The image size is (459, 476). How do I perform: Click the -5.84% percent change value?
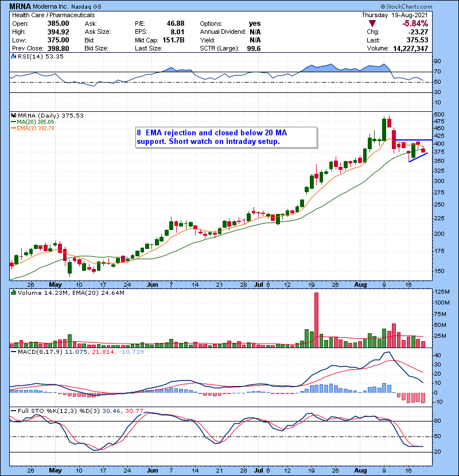click(415, 24)
